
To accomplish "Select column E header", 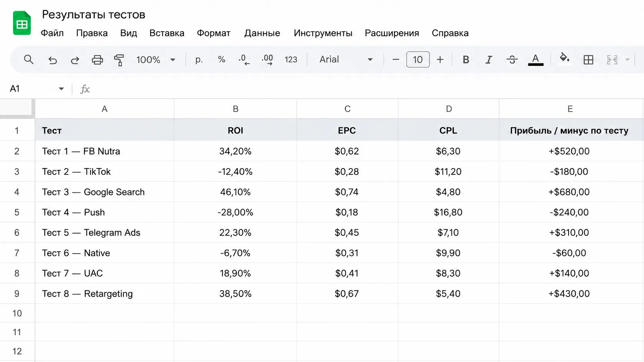I will 570,109.
